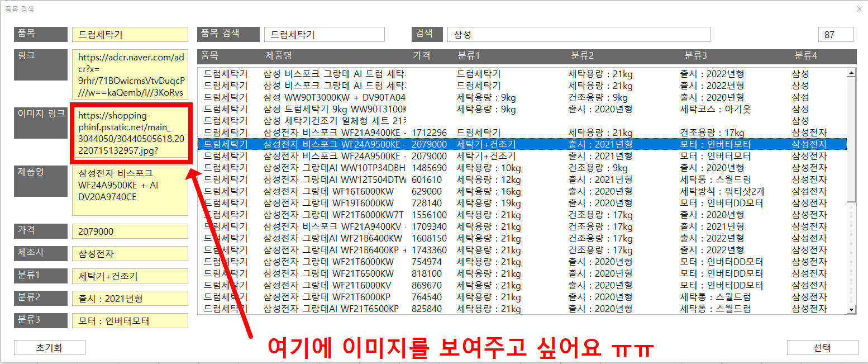Click the 제품명 field on left panel
The image size is (868, 364).
130,191
